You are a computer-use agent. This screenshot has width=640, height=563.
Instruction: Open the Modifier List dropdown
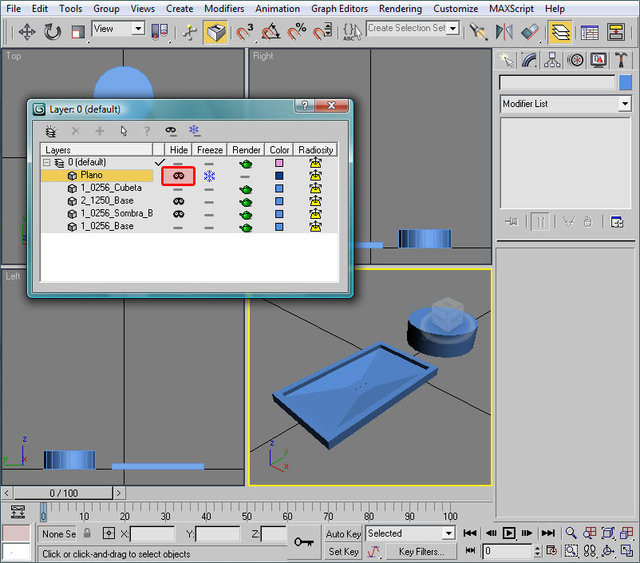(x=625, y=104)
